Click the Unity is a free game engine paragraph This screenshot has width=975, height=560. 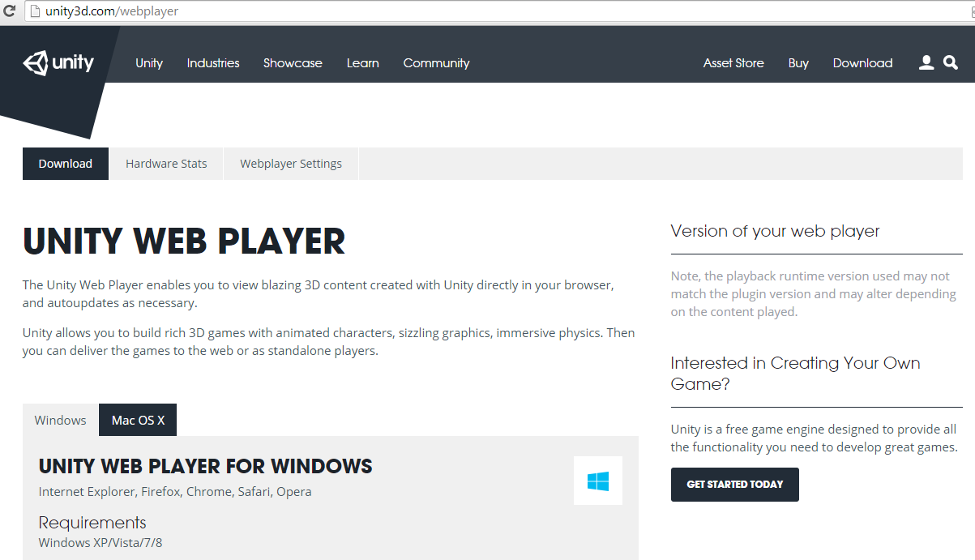(x=814, y=438)
